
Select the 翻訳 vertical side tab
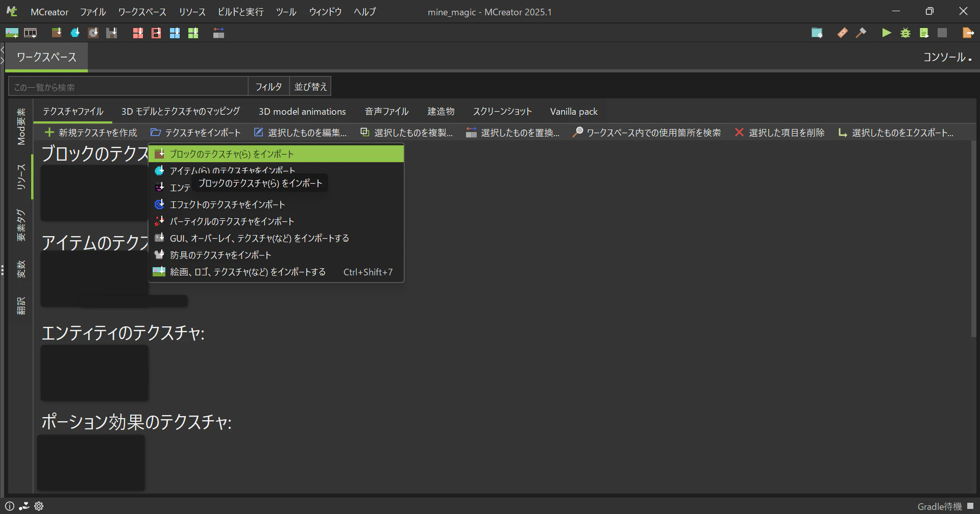[21, 305]
